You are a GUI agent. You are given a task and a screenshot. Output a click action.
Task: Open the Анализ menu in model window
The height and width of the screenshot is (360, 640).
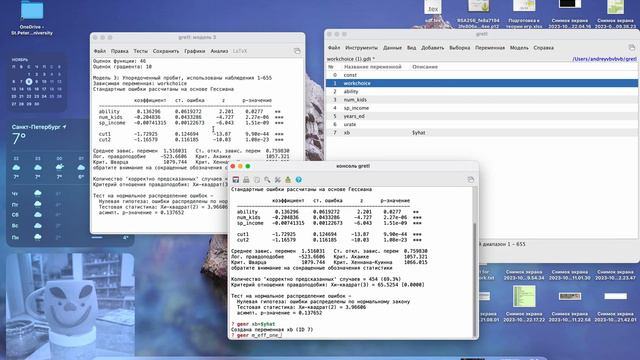click(x=219, y=51)
